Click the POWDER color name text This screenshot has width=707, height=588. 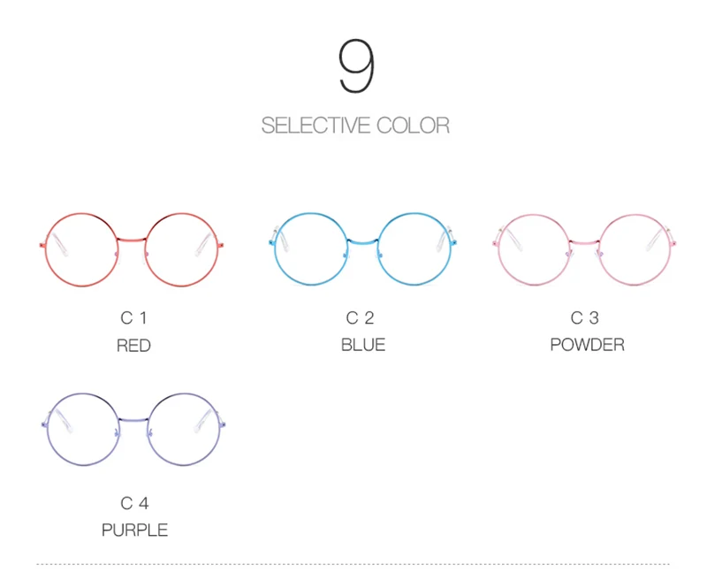click(x=587, y=345)
